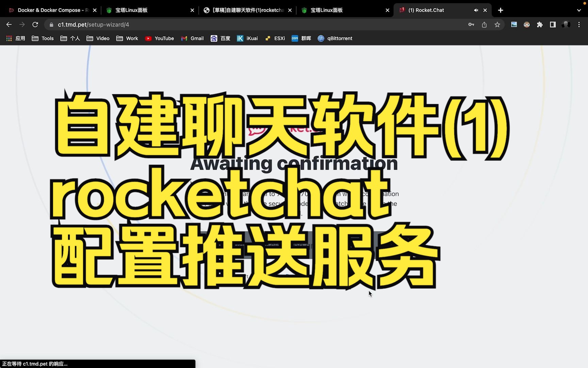Go back to the previous page
Viewport: 588px width, 368px height.
[9, 25]
